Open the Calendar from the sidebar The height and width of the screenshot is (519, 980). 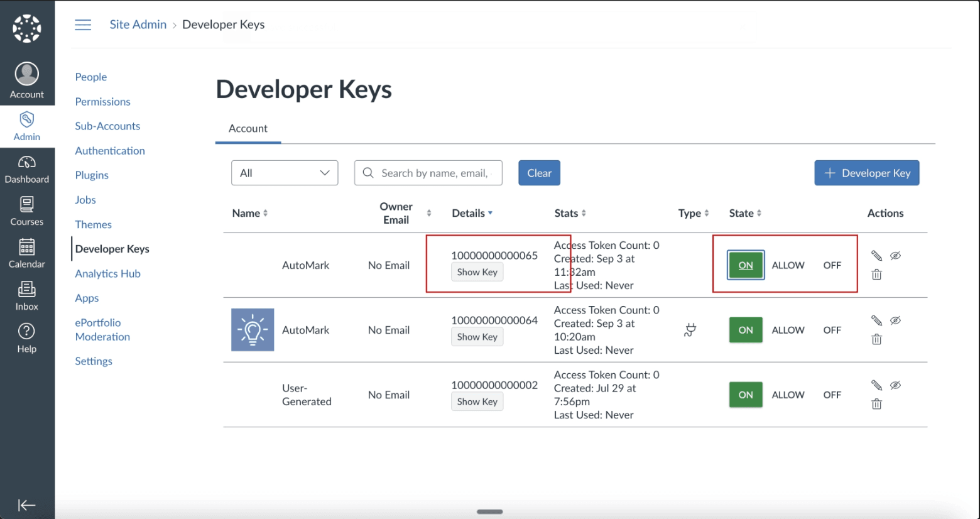click(27, 253)
